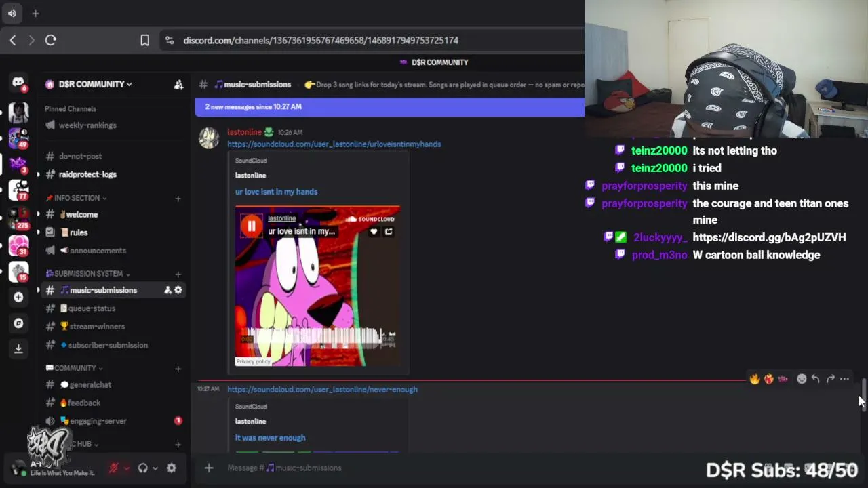Collapse the COMMUNITY category
This screenshot has width=868, height=488.
coord(74,368)
